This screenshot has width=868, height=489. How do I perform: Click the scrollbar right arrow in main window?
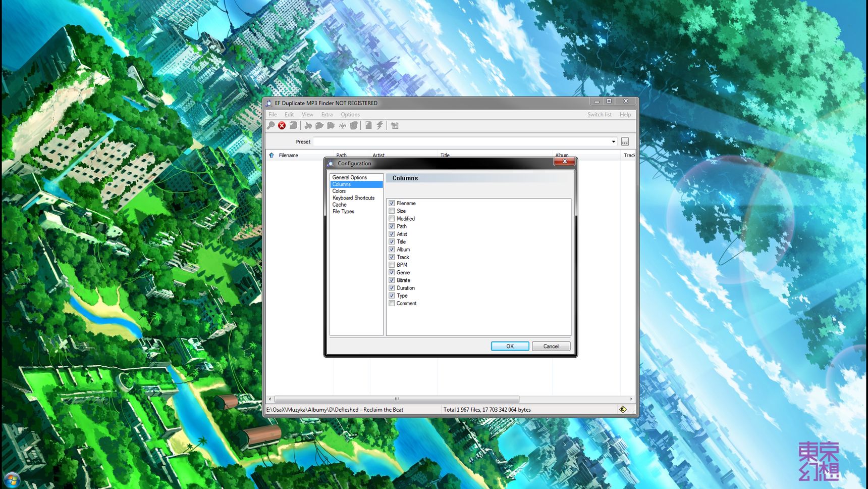pos(631,399)
